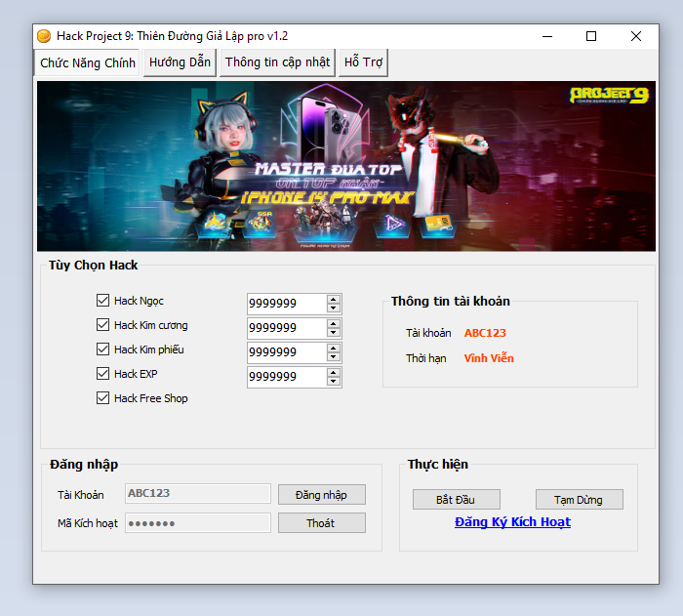
Task: Toggle the Hack Kim cương checkbox
Action: tap(103, 325)
